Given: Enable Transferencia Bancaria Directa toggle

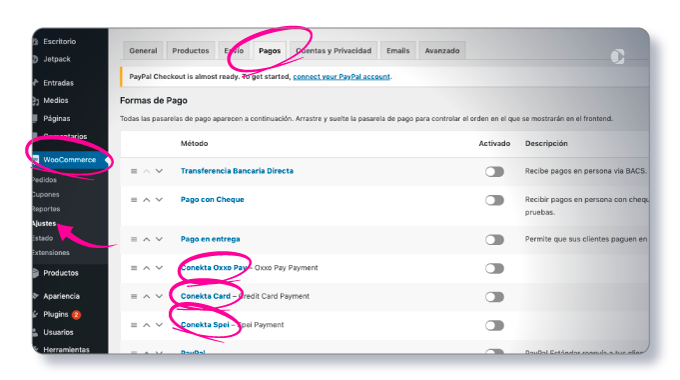Looking at the screenshot, I should [x=494, y=172].
